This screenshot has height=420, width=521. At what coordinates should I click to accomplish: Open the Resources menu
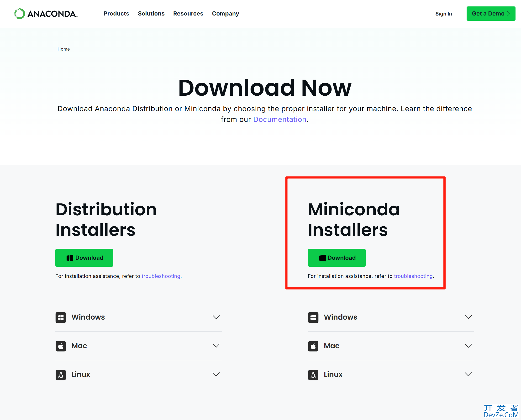(x=188, y=14)
